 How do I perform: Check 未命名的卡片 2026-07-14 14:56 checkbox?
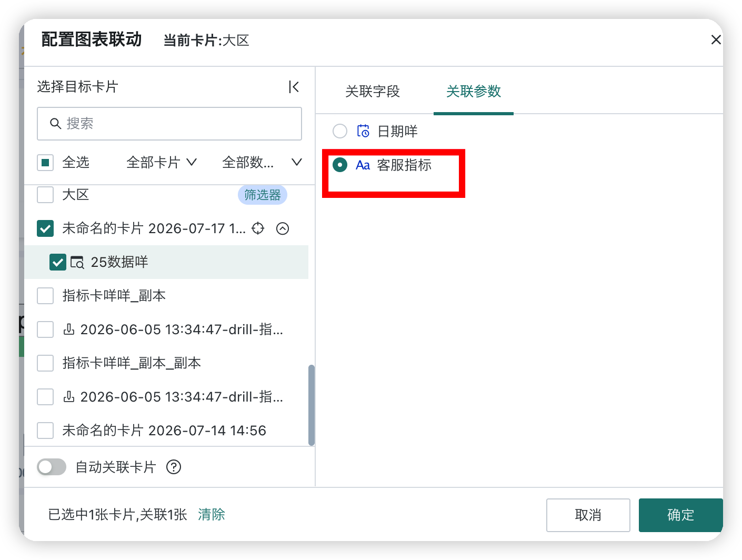pyautogui.click(x=45, y=431)
